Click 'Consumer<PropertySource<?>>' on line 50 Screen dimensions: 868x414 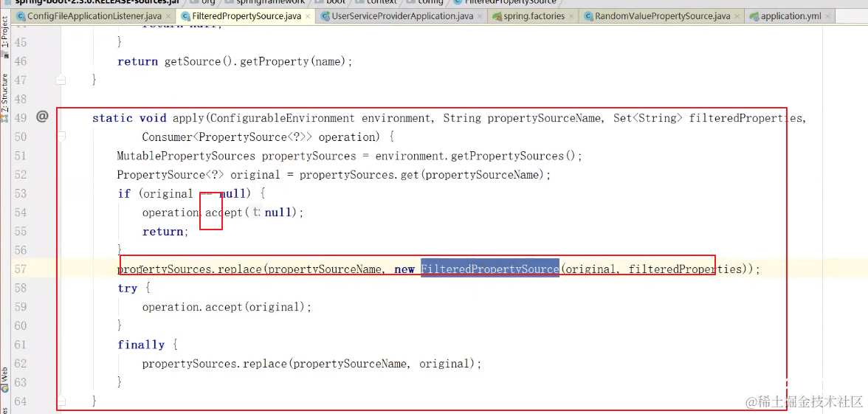pos(227,137)
